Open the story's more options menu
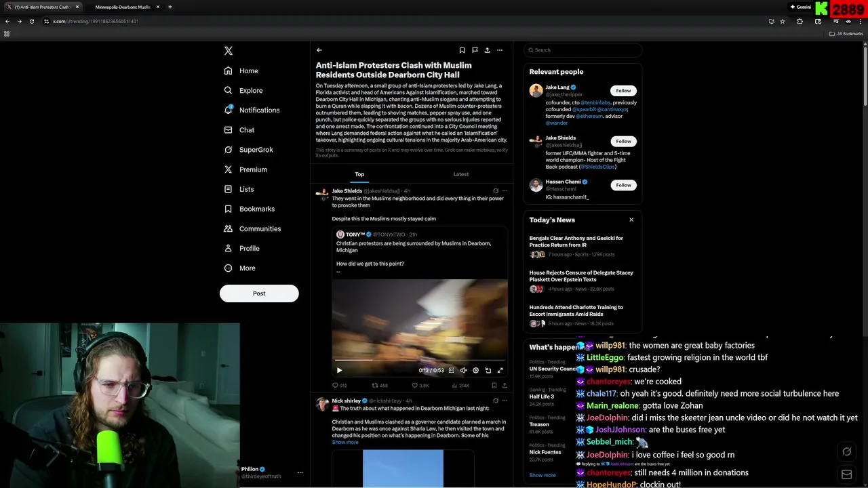This screenshot has width=868, height=488. click(x=500, y=50)
